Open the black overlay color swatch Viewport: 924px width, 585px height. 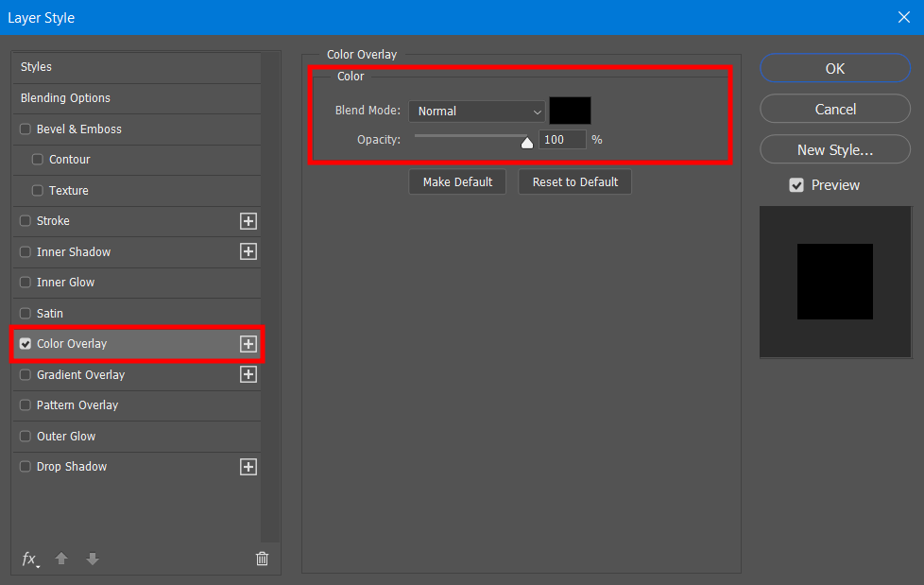point(570,111)
